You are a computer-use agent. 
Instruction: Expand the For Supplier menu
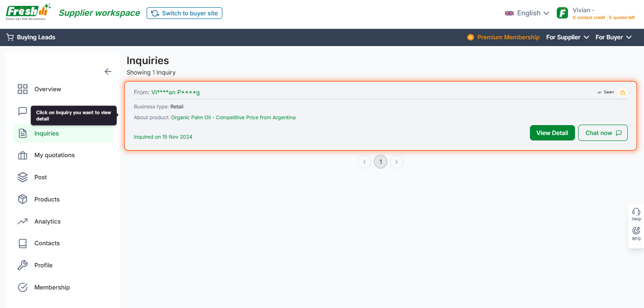[567, 37]
